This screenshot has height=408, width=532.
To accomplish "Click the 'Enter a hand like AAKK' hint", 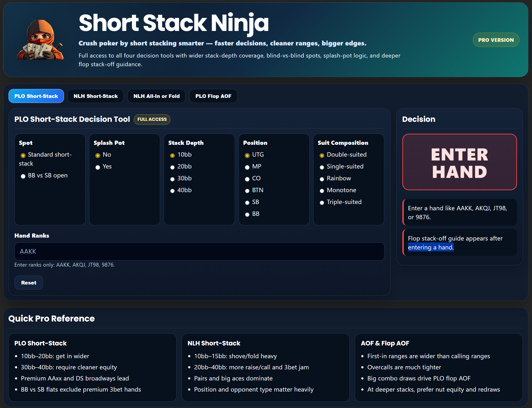I will pyautogui.click(x=459, y=212).
